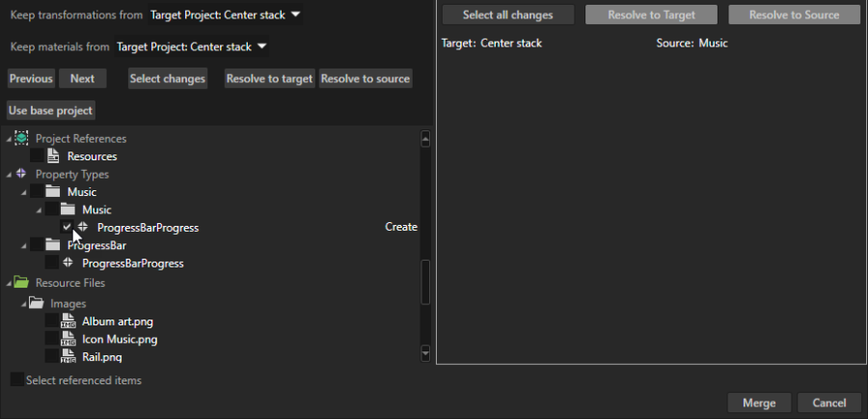Click the Images folder icon
The image size is (868, 419).
pyautogui.click(x=37, y=303)
